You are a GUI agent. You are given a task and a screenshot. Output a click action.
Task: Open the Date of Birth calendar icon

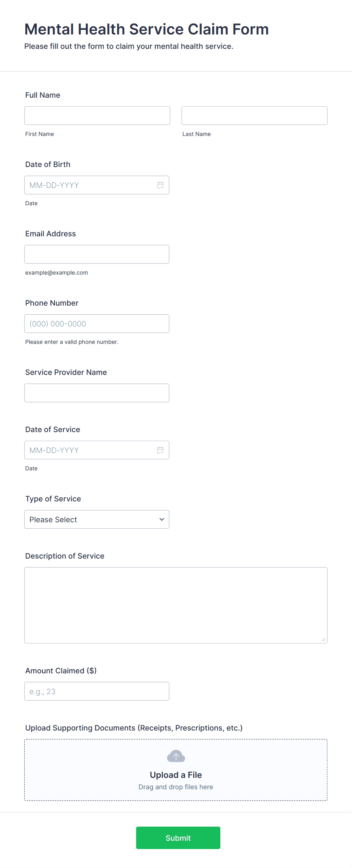point(160,185)
